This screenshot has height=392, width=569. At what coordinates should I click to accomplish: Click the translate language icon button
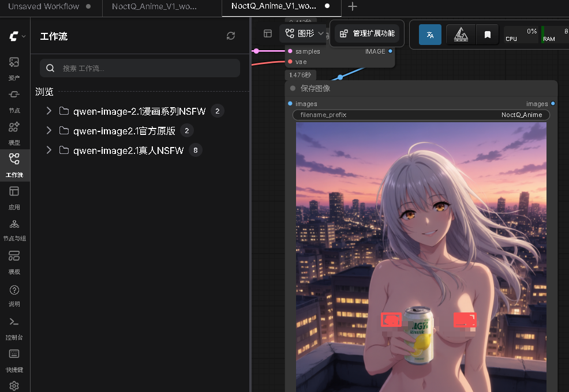pos(430,35)
